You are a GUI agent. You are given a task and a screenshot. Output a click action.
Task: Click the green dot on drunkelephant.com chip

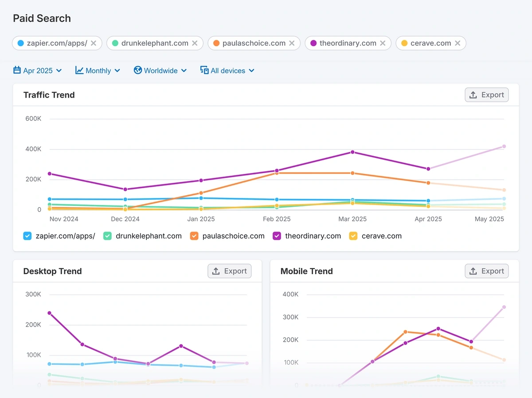(115, 43)
